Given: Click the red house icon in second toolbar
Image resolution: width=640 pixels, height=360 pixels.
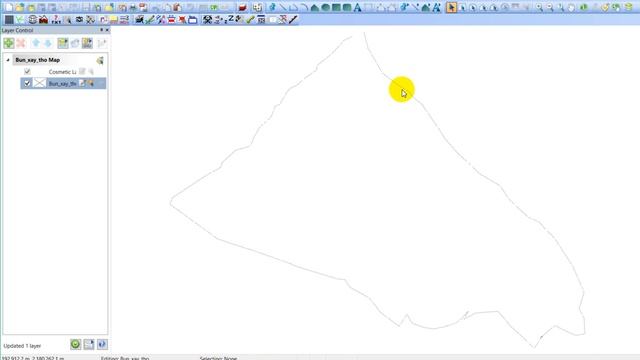Looking at the screenshot, I should pyautogui.click(x=43, y=20).
